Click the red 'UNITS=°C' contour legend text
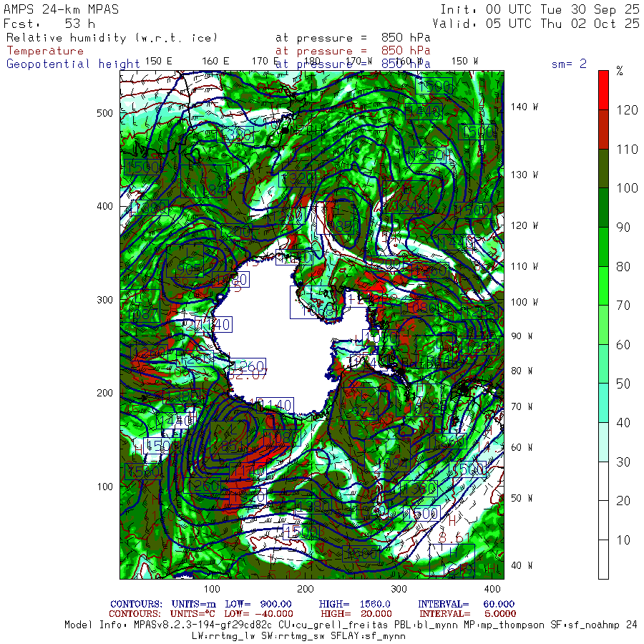This screenshot has width=644, height=644. (193, 614)
